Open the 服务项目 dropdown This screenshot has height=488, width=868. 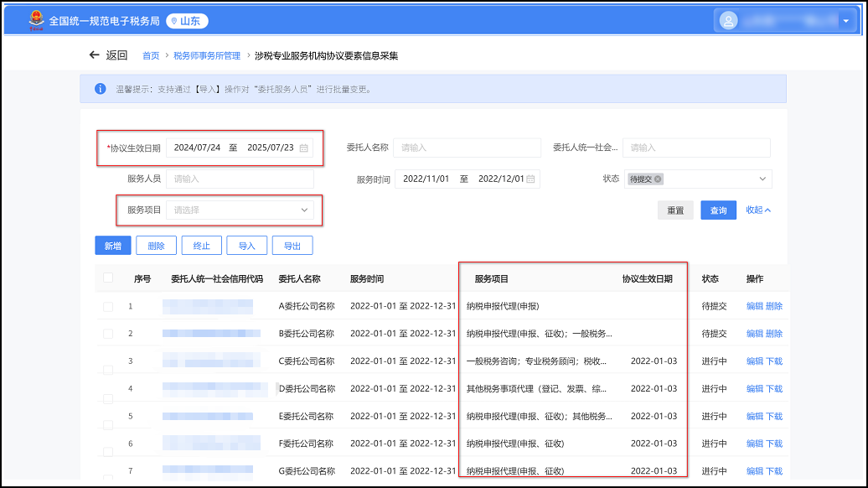click(240, 208)
